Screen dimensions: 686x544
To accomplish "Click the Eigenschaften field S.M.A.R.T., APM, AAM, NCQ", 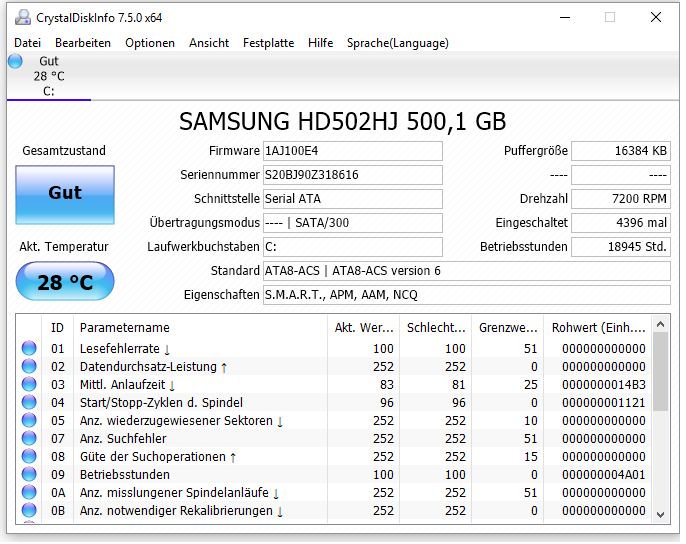I will tap(467, 295).
